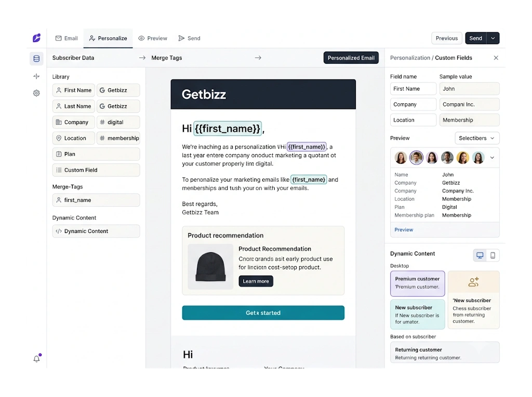Image resolution: width=532 pixels, height=397 pixels.
Task: Click the Getbizz email header banner
Action: [x=263, y=94]
